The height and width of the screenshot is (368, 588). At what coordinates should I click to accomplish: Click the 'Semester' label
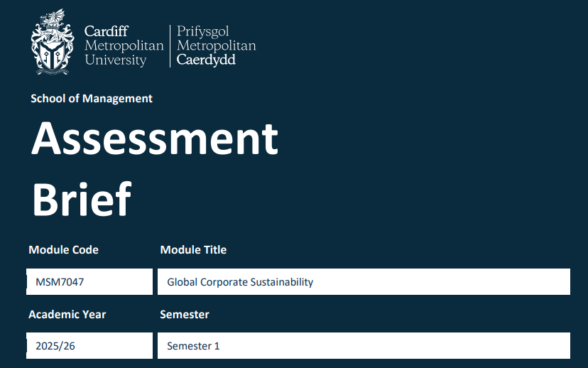point(185,314)
